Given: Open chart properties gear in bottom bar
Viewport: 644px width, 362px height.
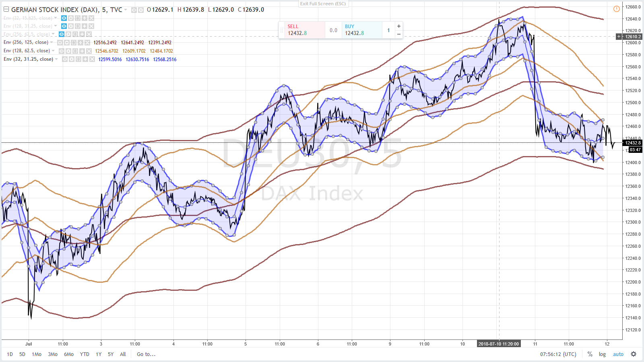Looking at the screenshot, I should (x=634, y=354).
